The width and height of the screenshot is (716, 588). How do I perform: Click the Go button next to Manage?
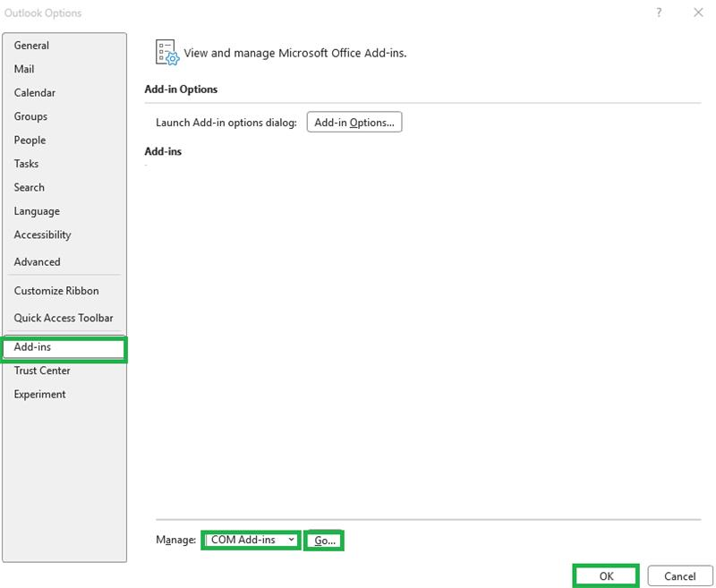point(324,541)
